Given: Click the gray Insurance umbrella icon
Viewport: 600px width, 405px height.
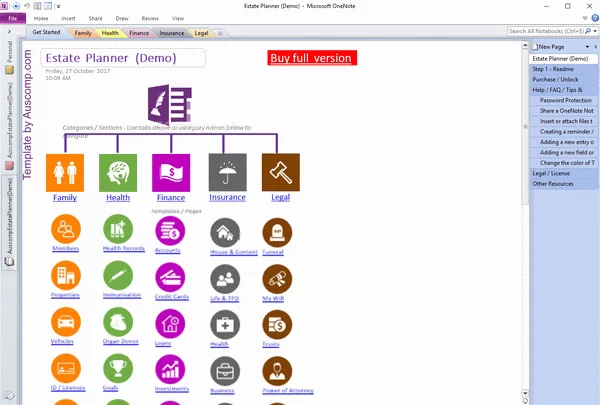Looking at the screenshot, I should tap(227, 172).
